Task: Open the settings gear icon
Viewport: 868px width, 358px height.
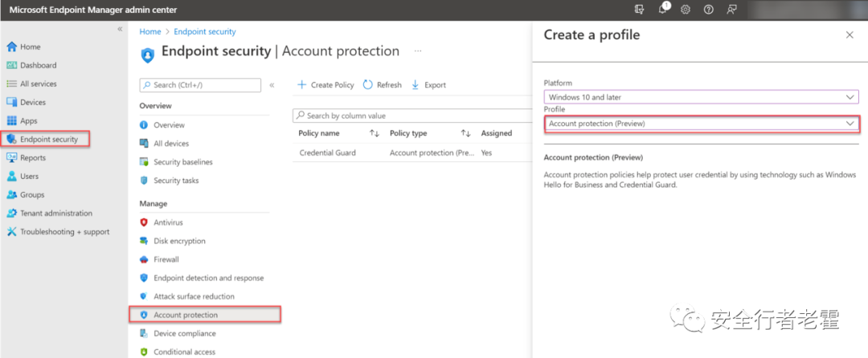Action: [x=686, y=10]
